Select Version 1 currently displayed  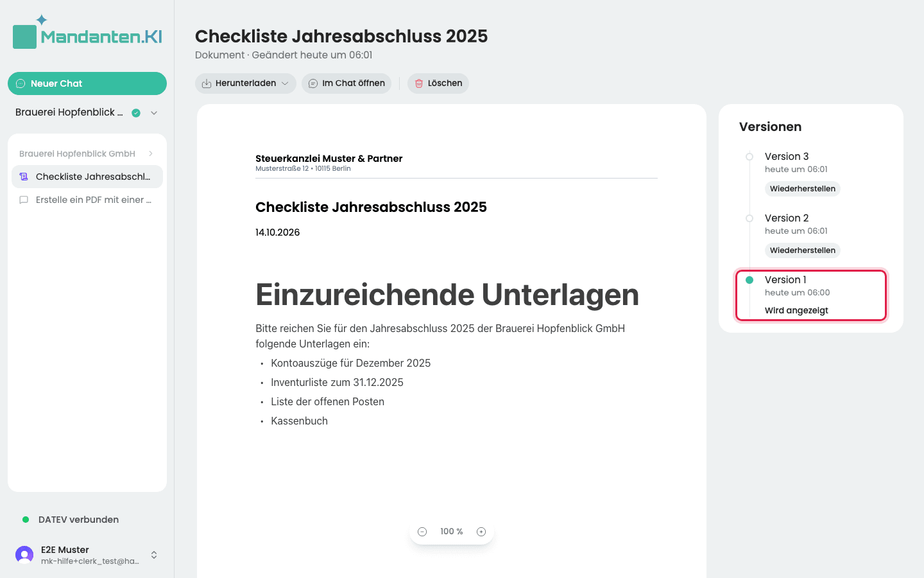pyautogui.click(x=811, y=295)
